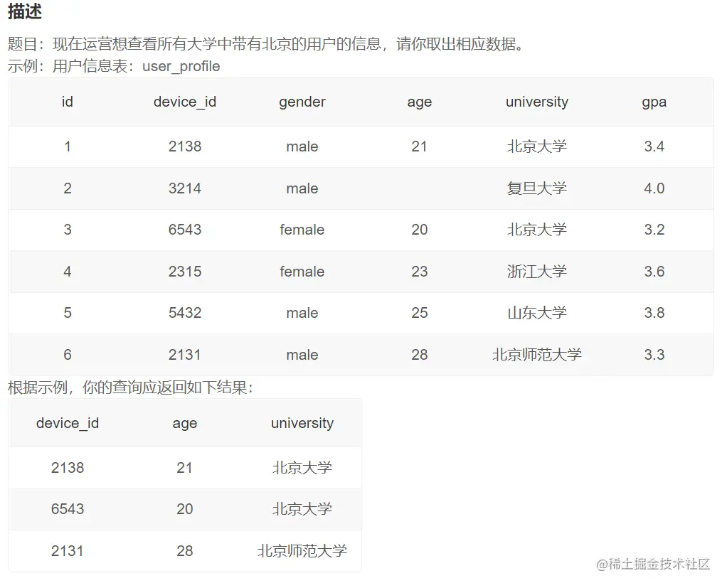The width and height of the screenshot is (727, 588).
Task: Click device_id 6543 in result table
Action: (x=68, y=509)
